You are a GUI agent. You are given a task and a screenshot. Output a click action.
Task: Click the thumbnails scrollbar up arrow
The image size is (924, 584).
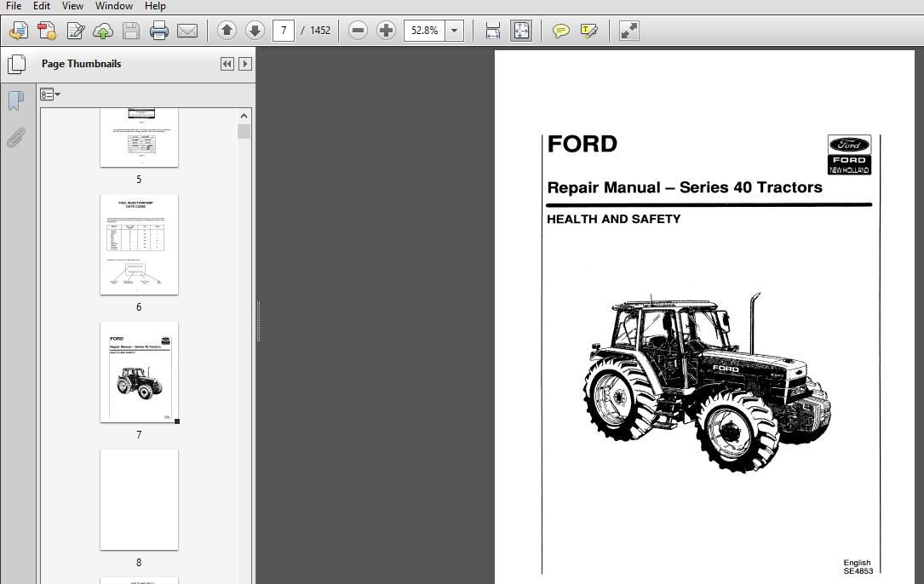(x=244, y=116)
